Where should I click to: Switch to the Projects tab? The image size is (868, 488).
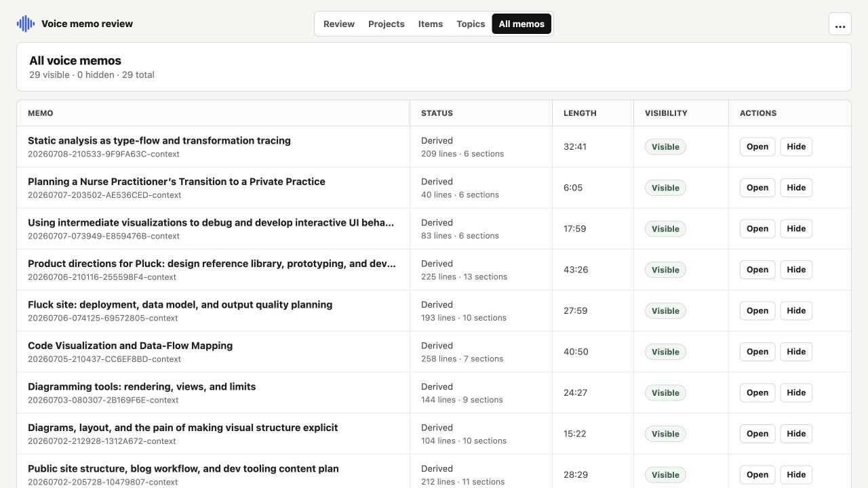[x=387, y=24]
